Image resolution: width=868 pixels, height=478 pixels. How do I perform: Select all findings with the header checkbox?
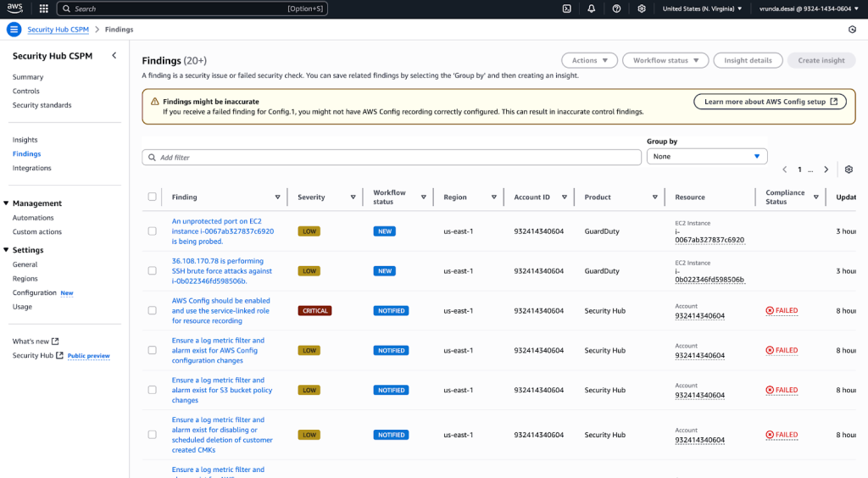[153, 197]
